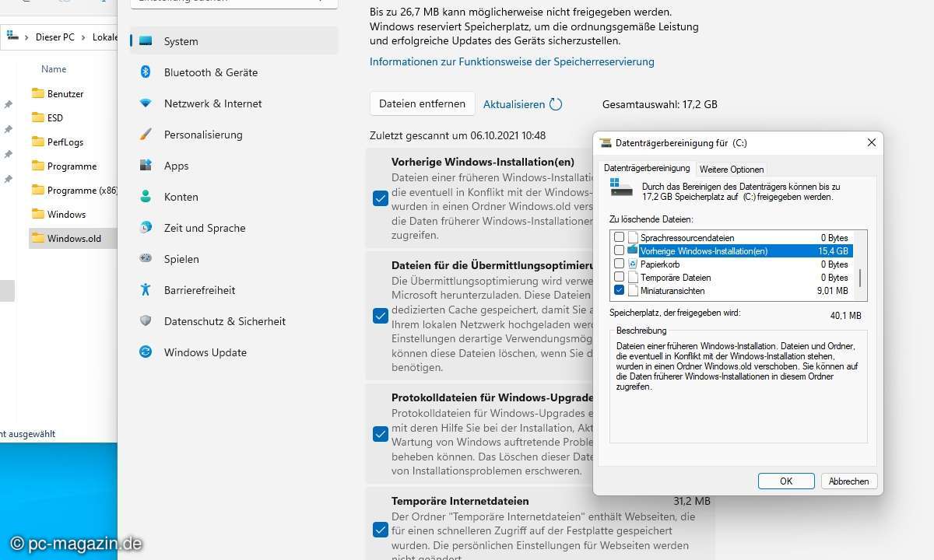Viewport: 934px width, 560px height.
Task: Switch to Weitere Optionen tab
Action: [x=732, y=169]
